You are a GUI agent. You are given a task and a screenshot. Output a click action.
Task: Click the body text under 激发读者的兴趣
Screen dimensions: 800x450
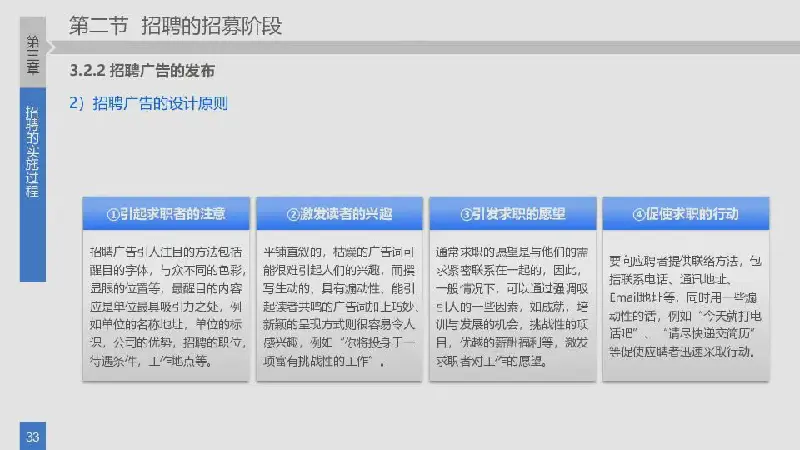340,307
